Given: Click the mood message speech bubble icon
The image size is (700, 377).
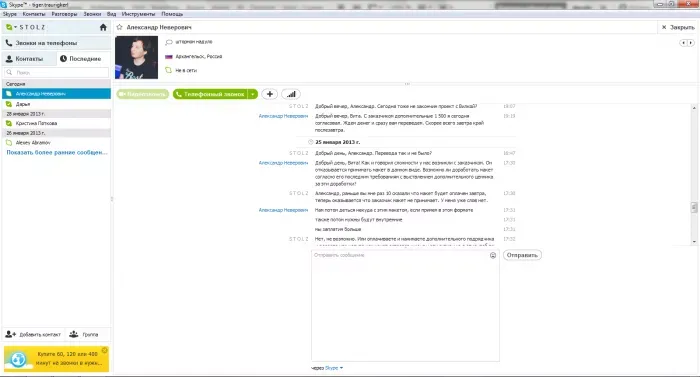Looking at the screenshot, I should (169, 42).
